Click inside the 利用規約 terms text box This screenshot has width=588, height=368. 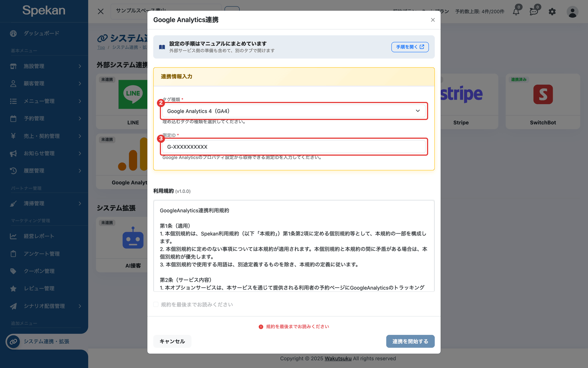294,246
